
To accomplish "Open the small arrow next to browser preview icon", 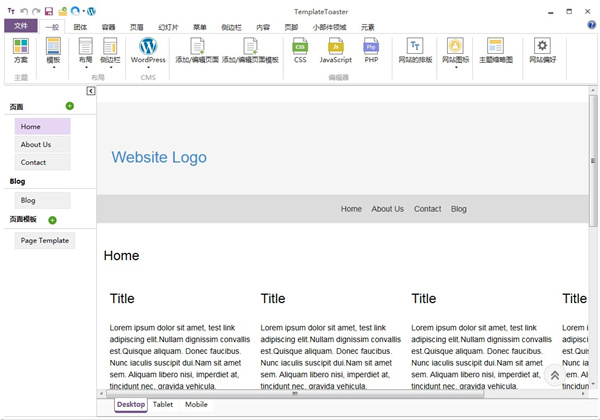I will pos(83,11).
